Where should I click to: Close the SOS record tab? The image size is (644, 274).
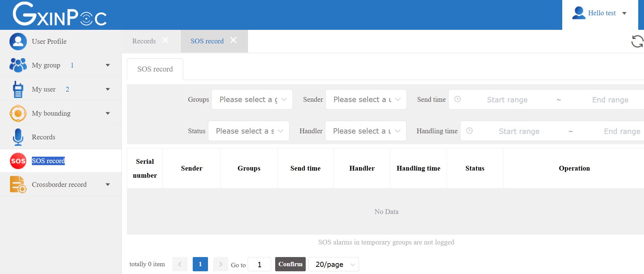(233, 40)
